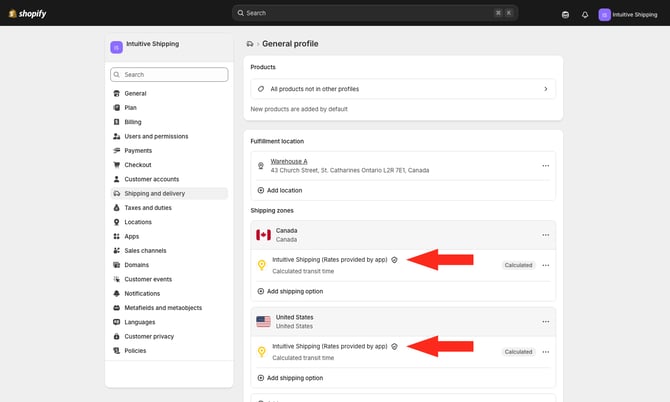Click the Taxes and duties icon

coord(116,208)
